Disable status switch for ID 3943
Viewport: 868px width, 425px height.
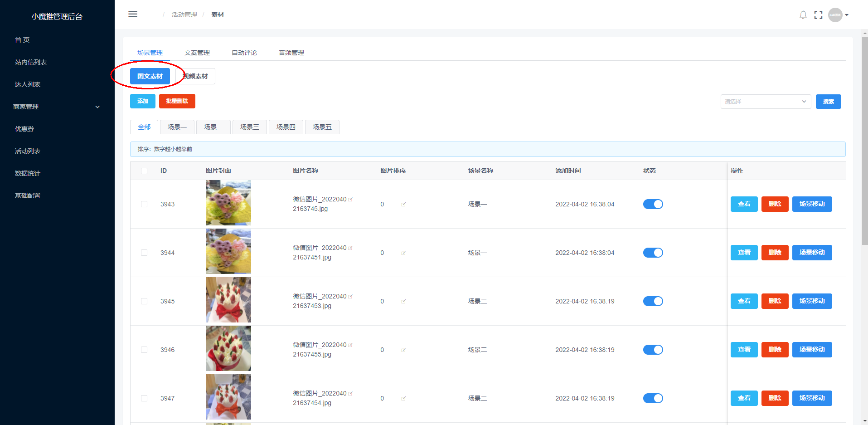tap(653, 204)
